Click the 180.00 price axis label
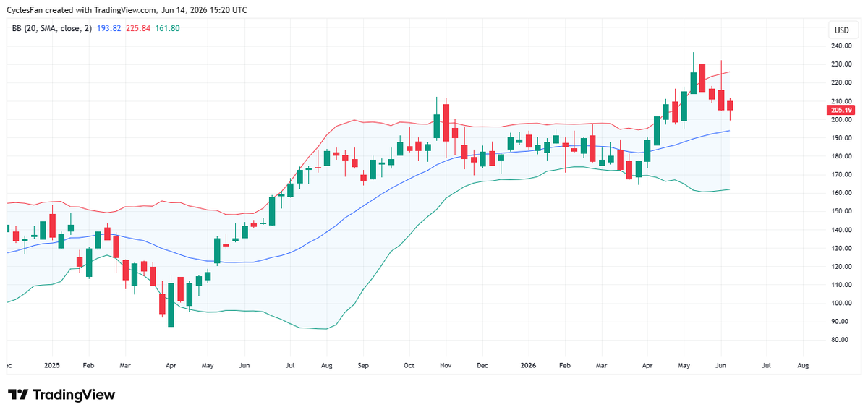This screenshot has width=868, height=415. click(841, 156)
